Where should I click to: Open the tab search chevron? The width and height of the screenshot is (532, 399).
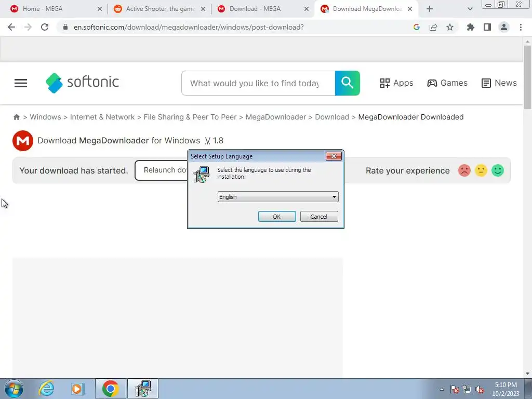pyautogui.click(x=470, y=9)
